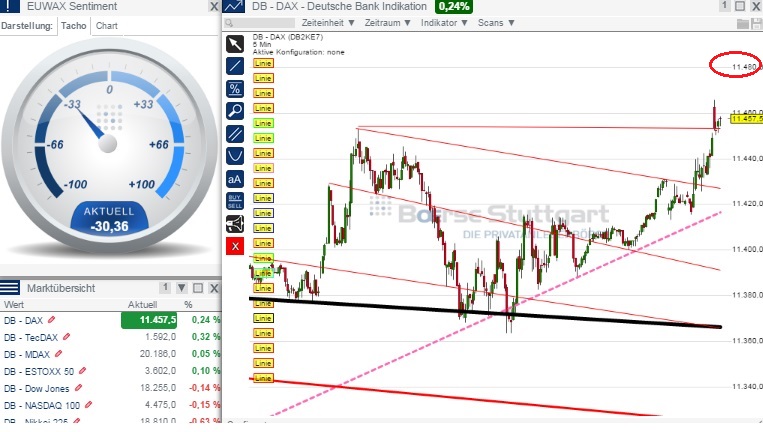
Task: Sort by the Wert column header
Action: tap(14, 305)
